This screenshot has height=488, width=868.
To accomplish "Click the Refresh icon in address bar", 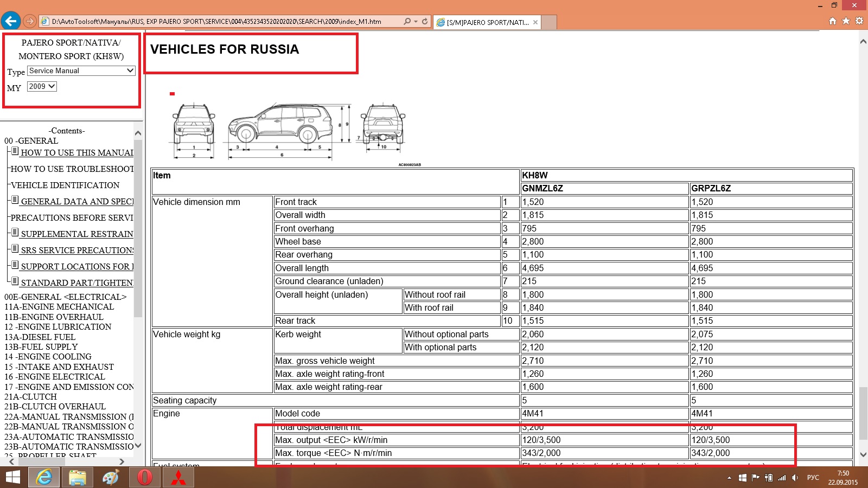I will 425,22.
